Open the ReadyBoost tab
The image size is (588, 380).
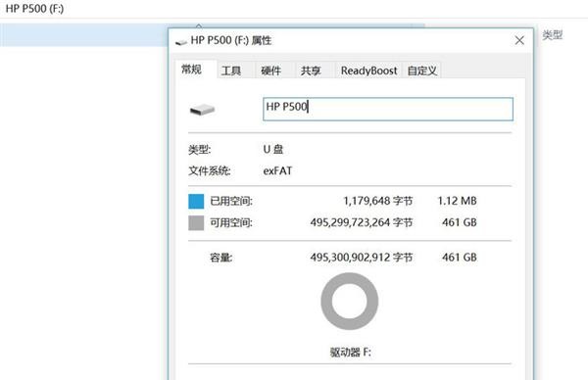click(368, 71)
